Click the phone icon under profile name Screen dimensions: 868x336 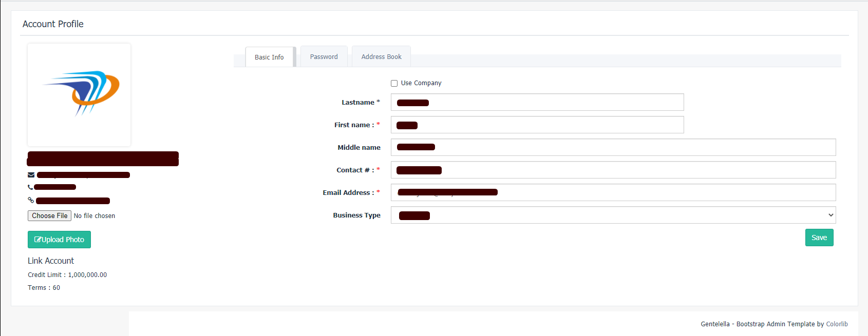[30, 187]
